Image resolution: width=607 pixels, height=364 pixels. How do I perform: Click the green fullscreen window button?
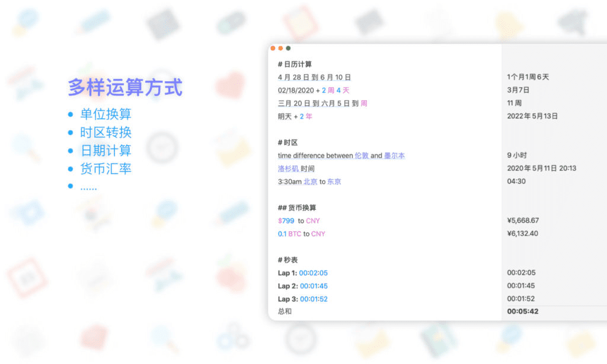[x=288, y=48]
